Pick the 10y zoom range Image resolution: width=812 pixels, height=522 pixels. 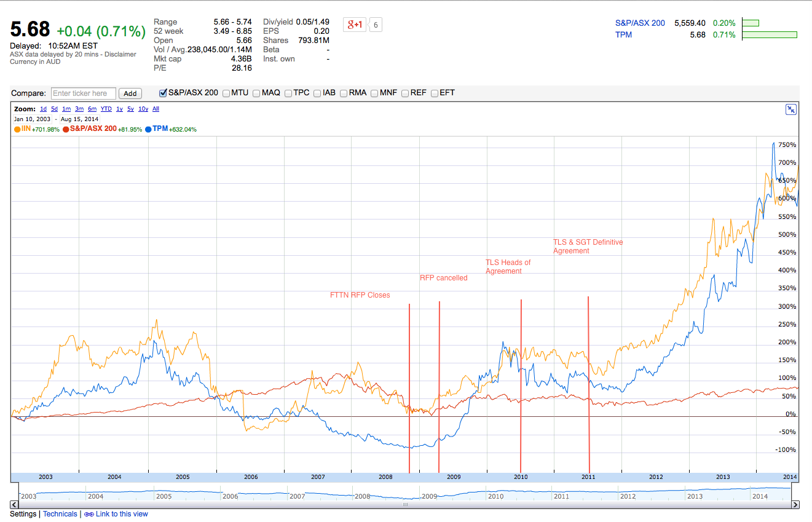[143, 109]
